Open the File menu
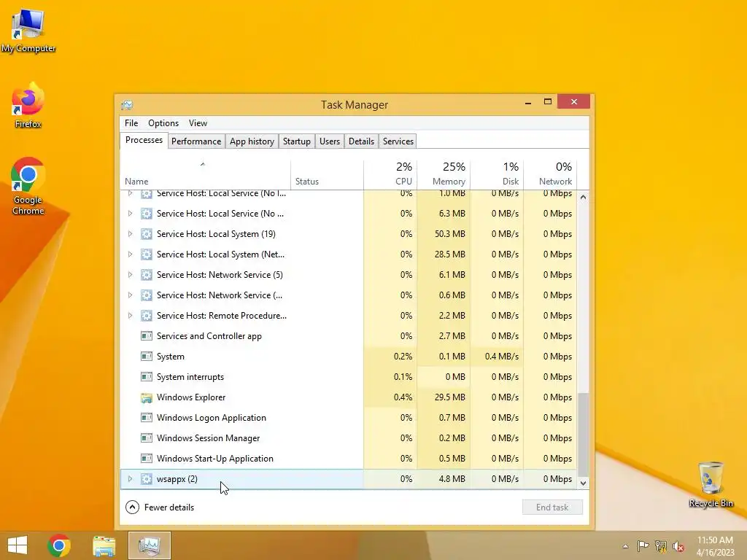This screenshot has width=747, height=560. pyautogui.click(x=131, y=122)
